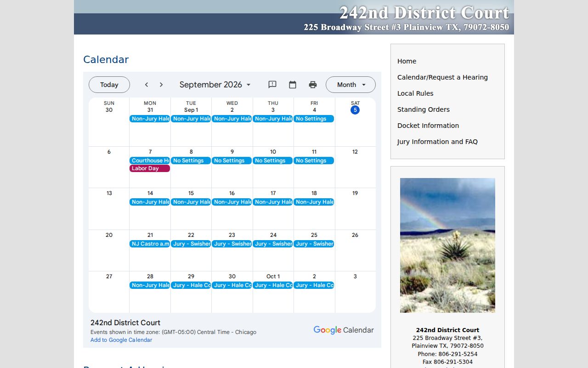
Task: Open the Month view dropdown
Action: [x=351, y=85]
